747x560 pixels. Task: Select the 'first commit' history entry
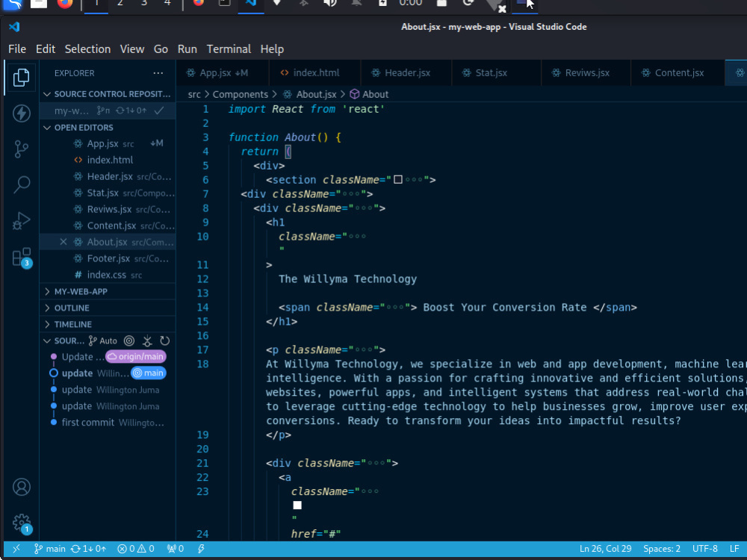(107, 423)
